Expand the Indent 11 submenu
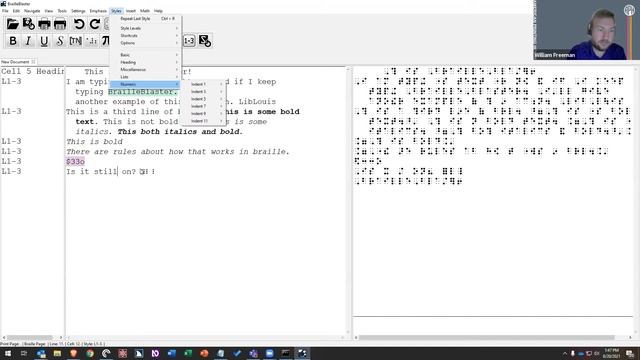Screen dimensions: 640x360 (203, 121)
